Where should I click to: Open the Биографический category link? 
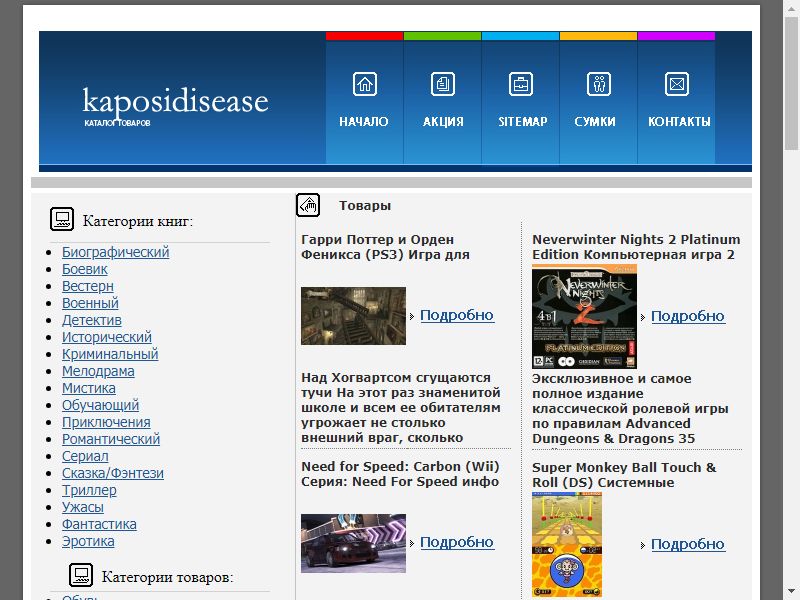[x=115, y=252]
